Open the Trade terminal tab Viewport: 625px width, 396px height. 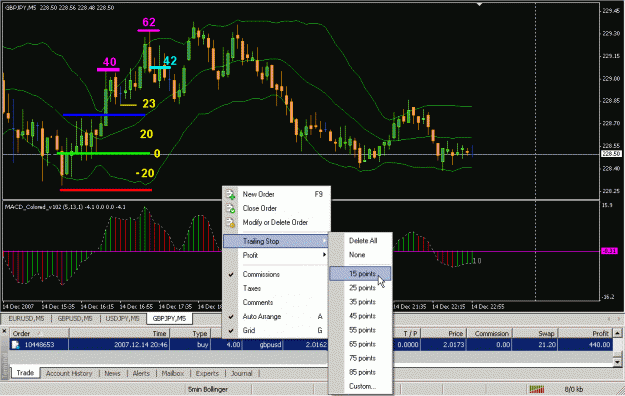tap(25, 372)
